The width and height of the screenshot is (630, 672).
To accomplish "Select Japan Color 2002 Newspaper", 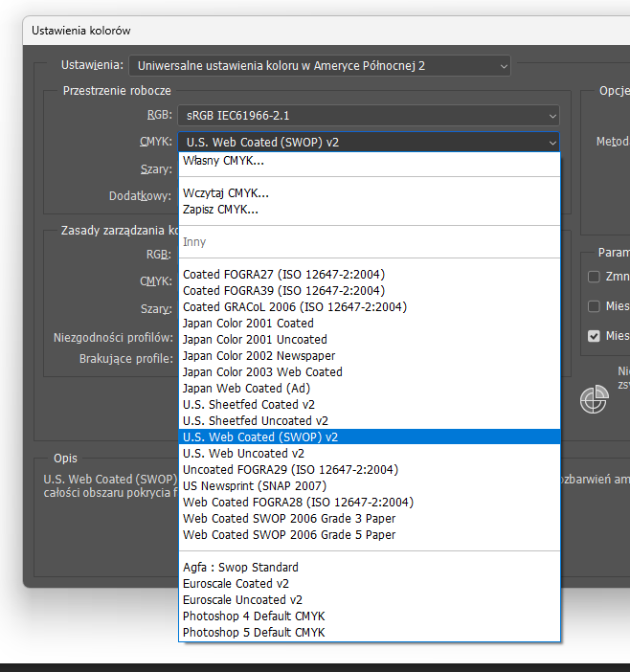I will point(370,356).
